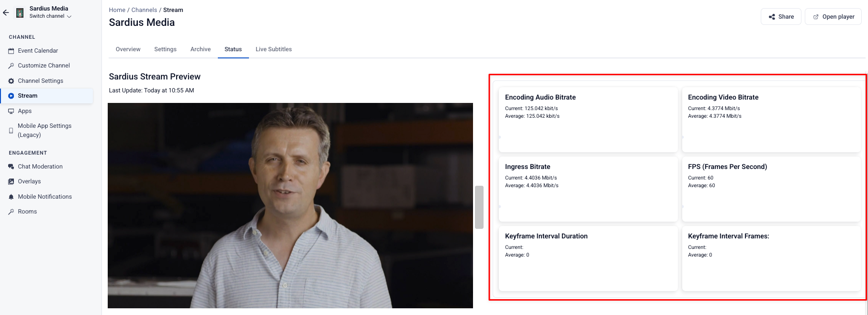Click the Event Calendar calendar icon
The width and height of the screenshot is (868, 315).
coord(11,51)
